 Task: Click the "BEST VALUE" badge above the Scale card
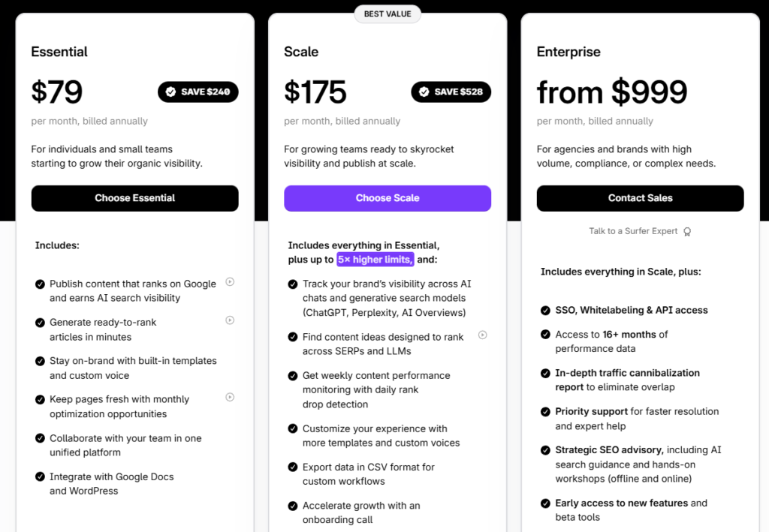click(388, 14)
